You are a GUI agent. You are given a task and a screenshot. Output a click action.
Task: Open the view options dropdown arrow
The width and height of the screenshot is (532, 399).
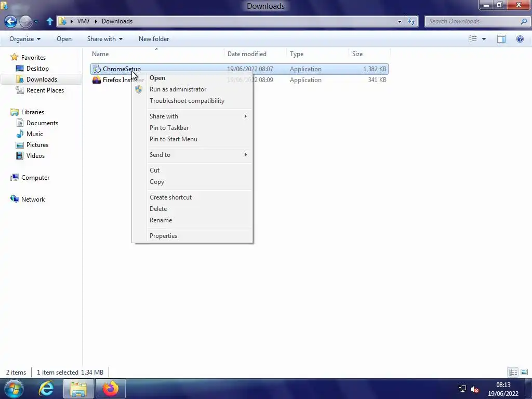[484, 39]
